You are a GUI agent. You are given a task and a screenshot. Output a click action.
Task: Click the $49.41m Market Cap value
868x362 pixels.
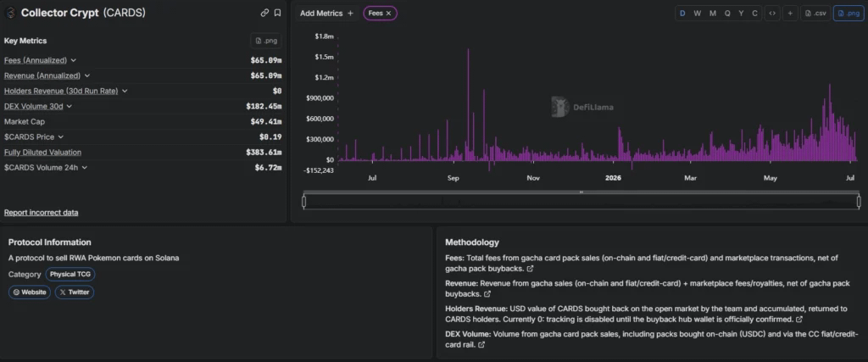click(x=265, y=122)
